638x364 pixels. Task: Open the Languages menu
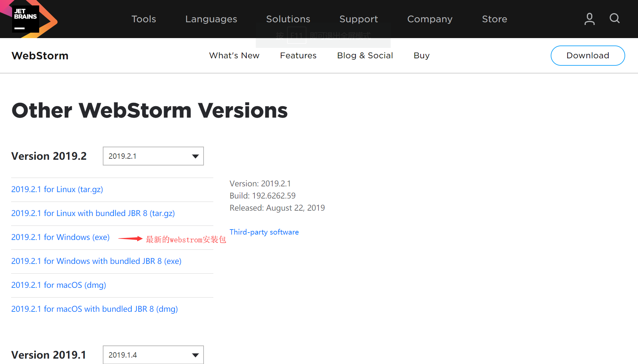(x=211, y=19)
